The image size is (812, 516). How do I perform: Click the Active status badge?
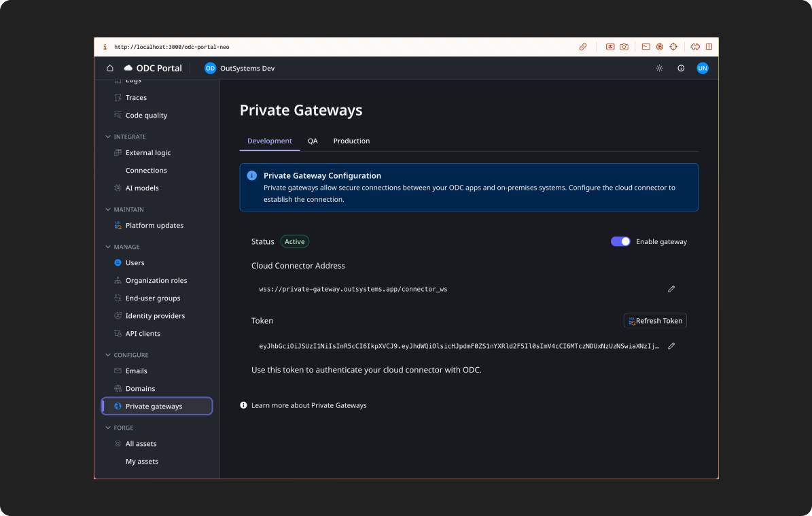pos(295,241)
